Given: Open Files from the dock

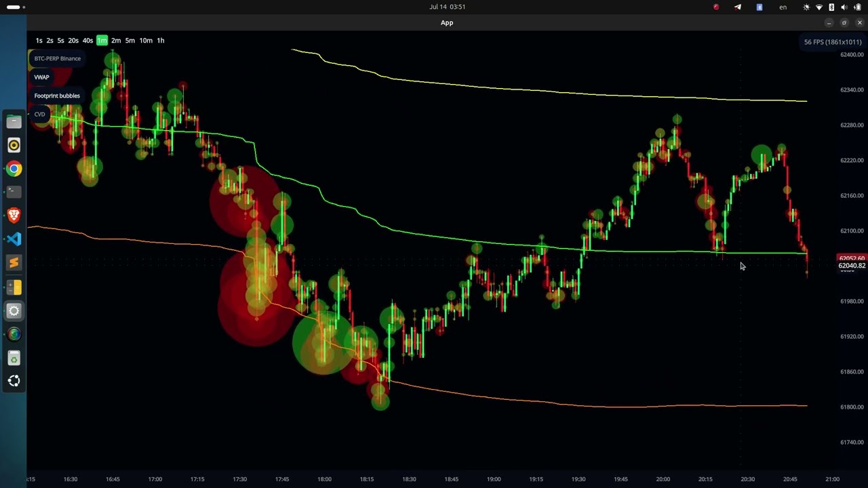Looking at the screenshot, I should click(x=14, y=122).
